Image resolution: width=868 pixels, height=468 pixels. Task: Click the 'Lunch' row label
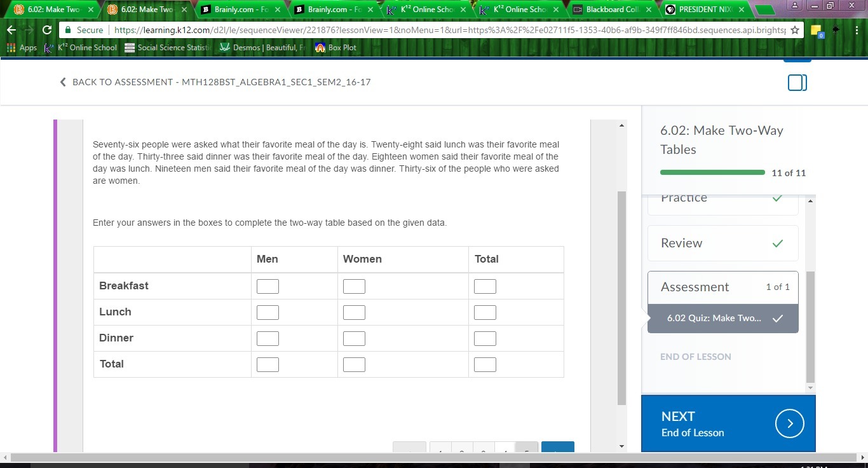[115, 312]
